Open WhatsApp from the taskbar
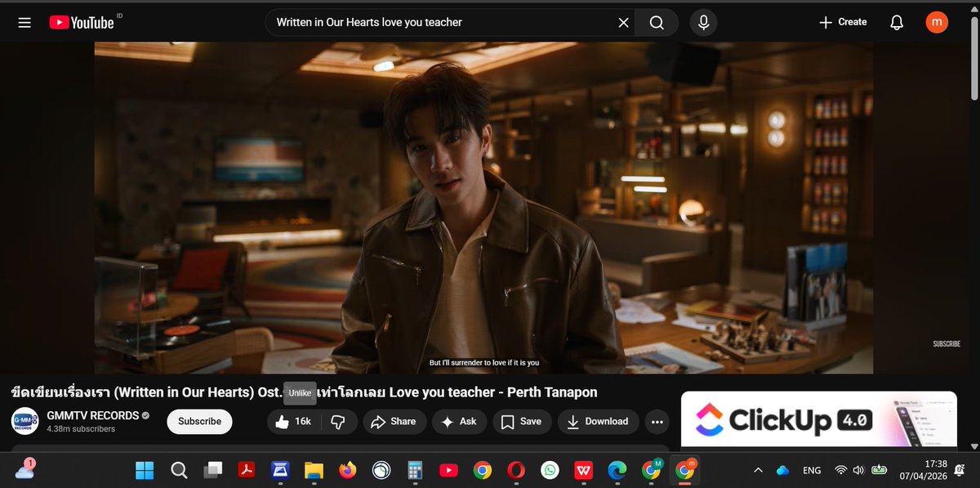 point(550,470)
